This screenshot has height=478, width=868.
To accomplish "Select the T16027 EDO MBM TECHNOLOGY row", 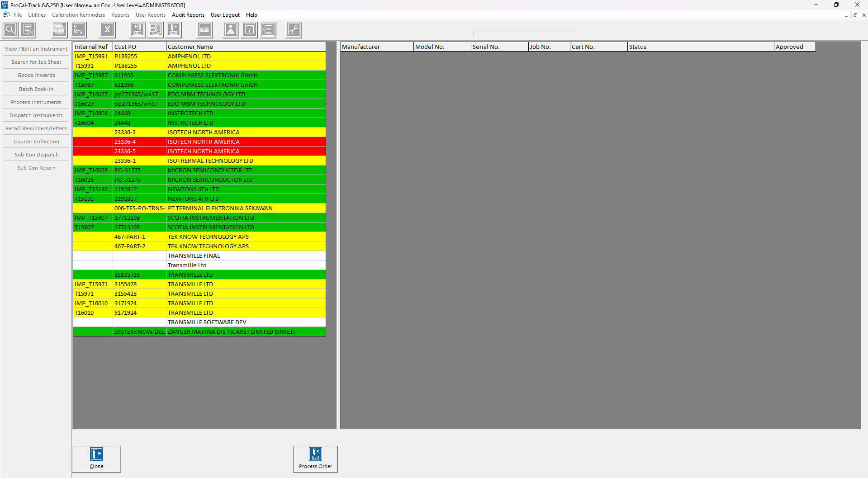I will tap(199, 104).
